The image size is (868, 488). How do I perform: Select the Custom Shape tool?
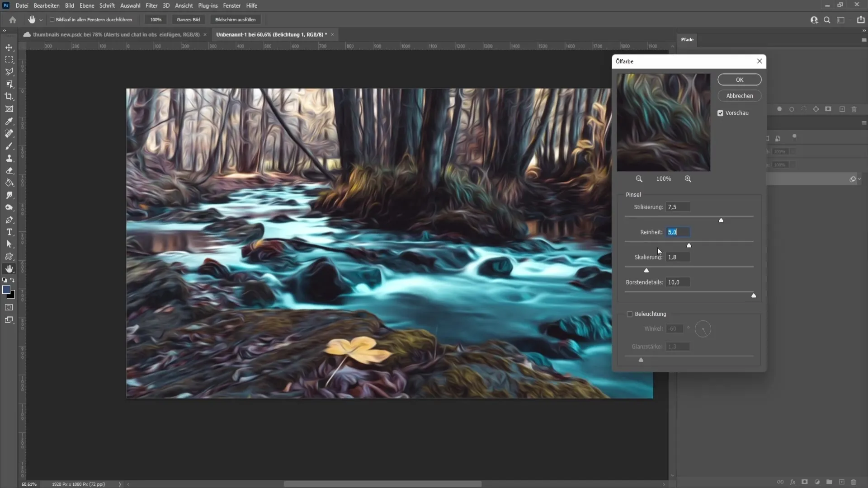click(x=9, y=256)
